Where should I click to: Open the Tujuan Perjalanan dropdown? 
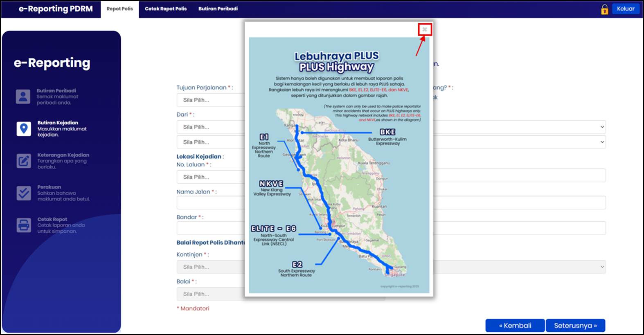[211, 100]
